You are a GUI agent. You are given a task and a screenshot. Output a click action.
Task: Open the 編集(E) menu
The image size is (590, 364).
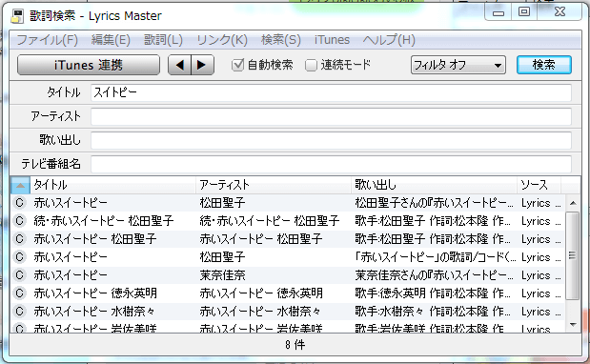click(x=111, y=40)
